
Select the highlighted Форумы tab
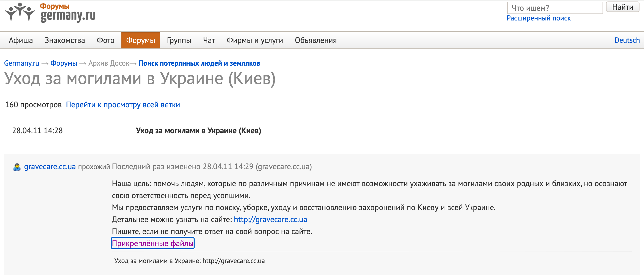pos(140,40)
